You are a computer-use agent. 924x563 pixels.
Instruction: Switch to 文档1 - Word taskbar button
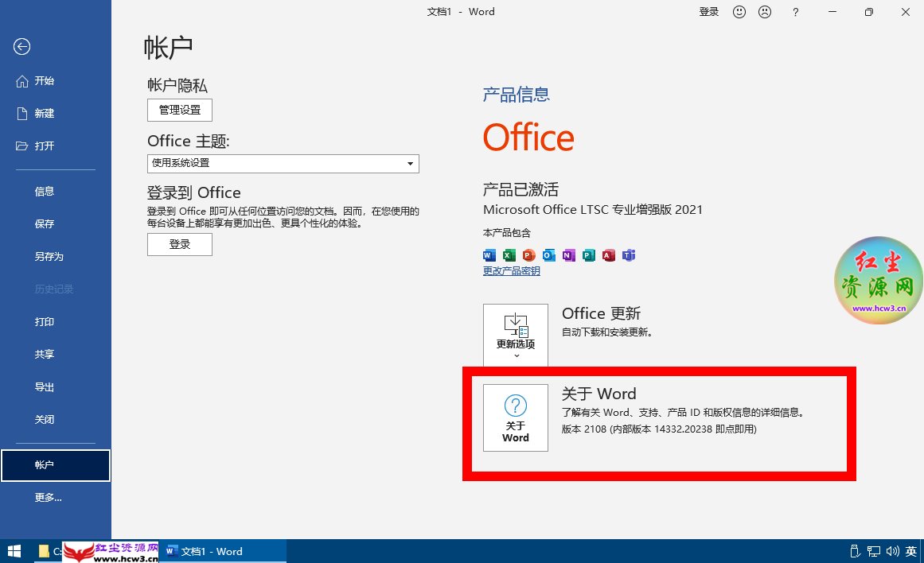coord(223,551)
